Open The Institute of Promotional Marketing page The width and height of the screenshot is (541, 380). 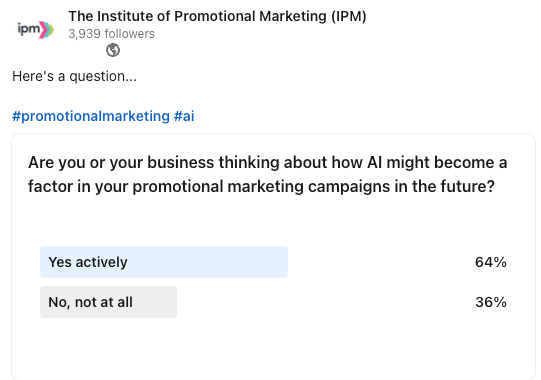pos(217,16)
